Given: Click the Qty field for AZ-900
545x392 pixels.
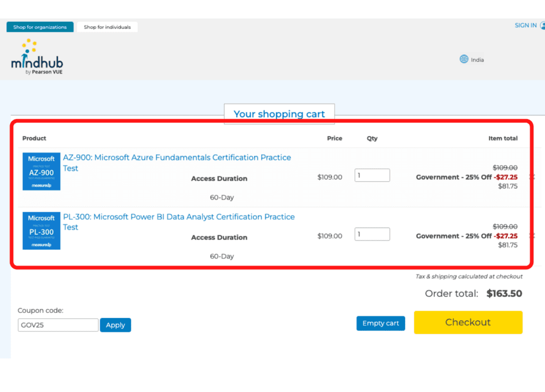Looking at the screenshot, I should pyautogui.click(x=371, y=174).
